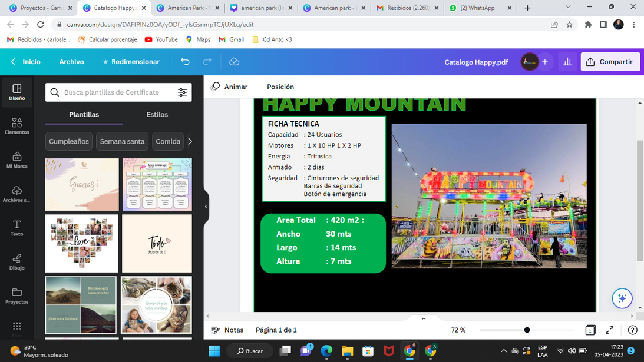Viewport: 644px width, 362px height.
Task: Open the Posición panel
Action: [280, 87]
